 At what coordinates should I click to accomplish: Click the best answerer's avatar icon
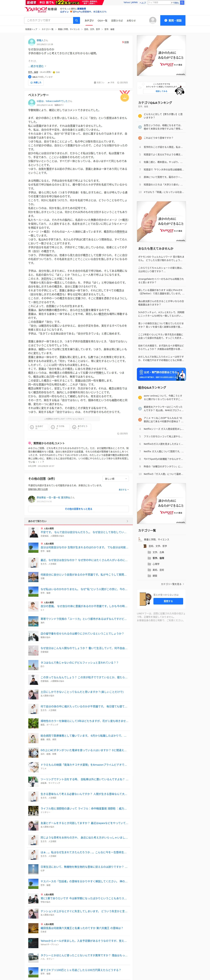[32, 103]
